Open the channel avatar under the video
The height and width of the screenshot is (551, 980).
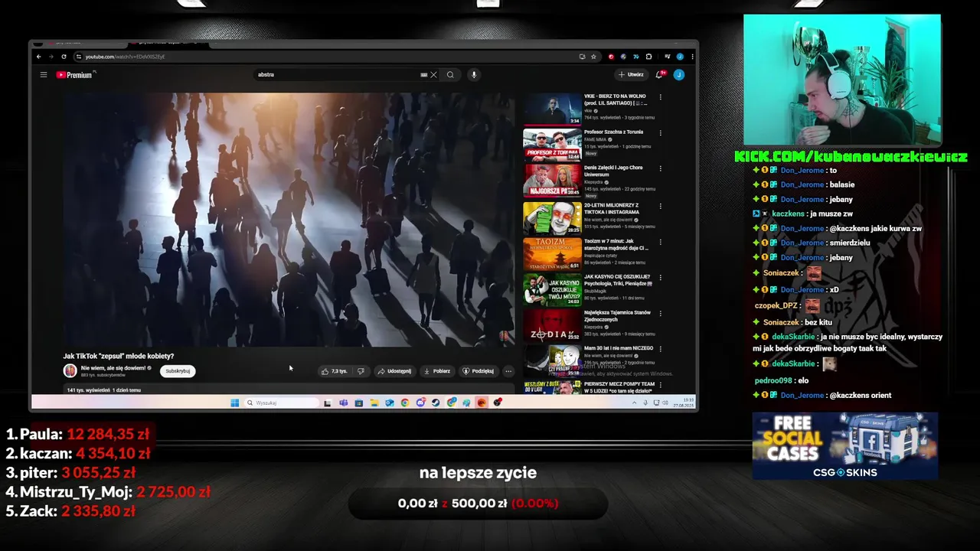70,370
